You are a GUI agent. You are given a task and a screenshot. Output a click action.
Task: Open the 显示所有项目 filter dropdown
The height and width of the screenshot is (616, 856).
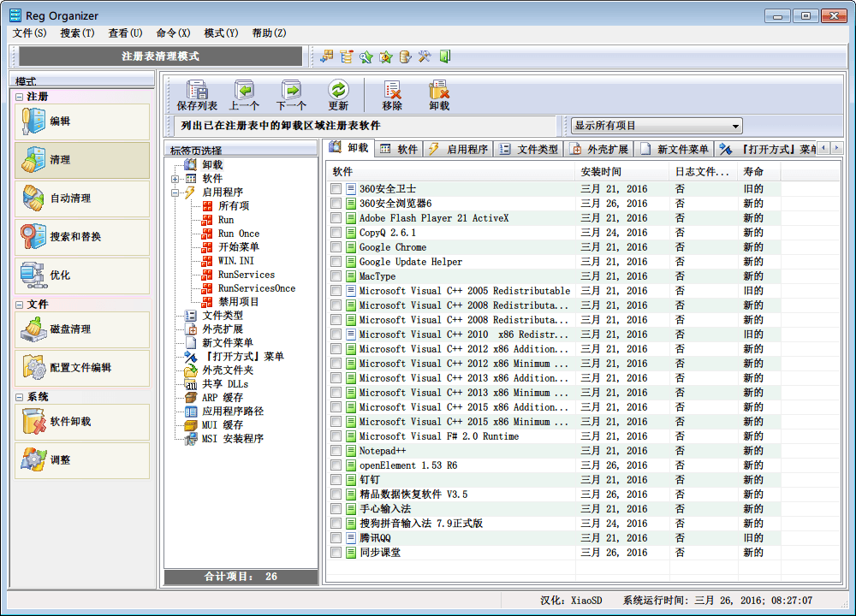click(x=657, y=126)
